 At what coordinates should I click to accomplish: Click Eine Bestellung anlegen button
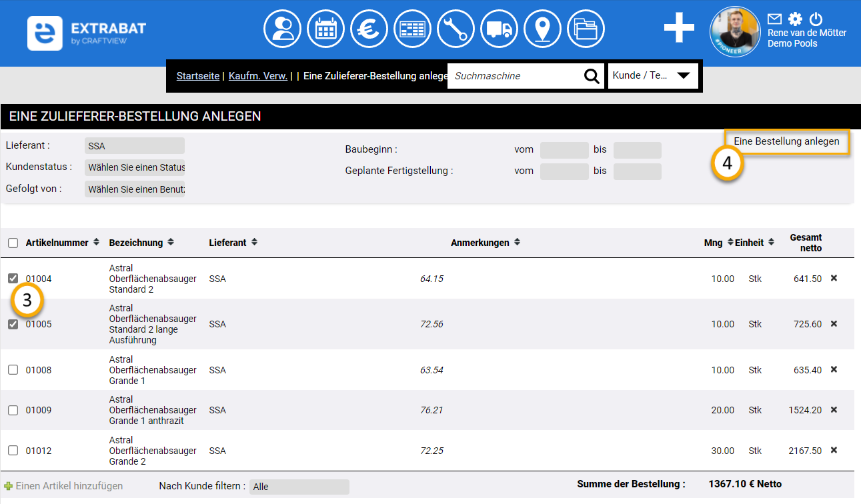(x=786, y=141)
